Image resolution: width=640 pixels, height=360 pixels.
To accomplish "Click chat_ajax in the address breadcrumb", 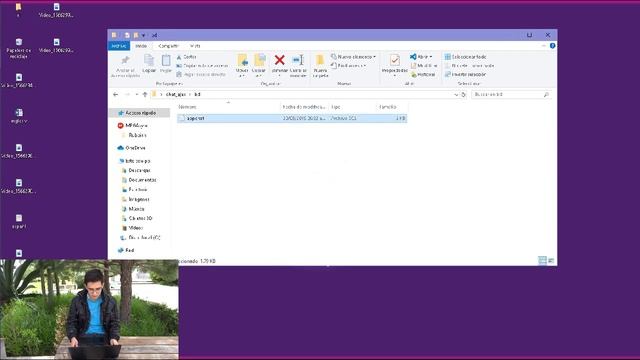I will (x=176, y=94).
